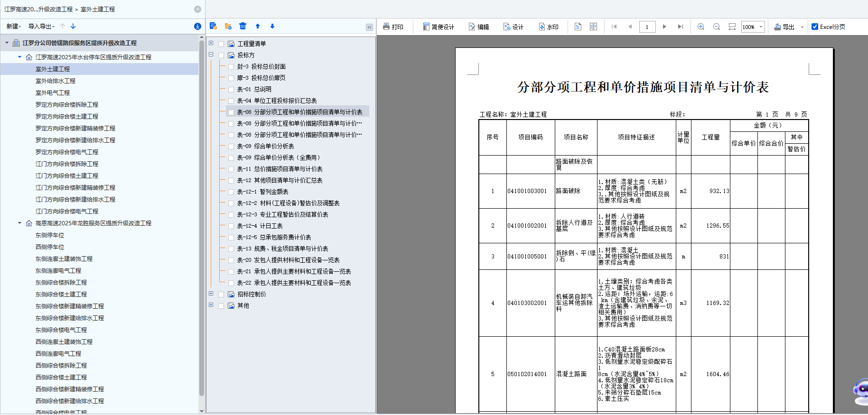Image resolution: width=868 pixels, height=415 pixels.
Task: Open the 导入导出 menu
Action: pos(41,26)
